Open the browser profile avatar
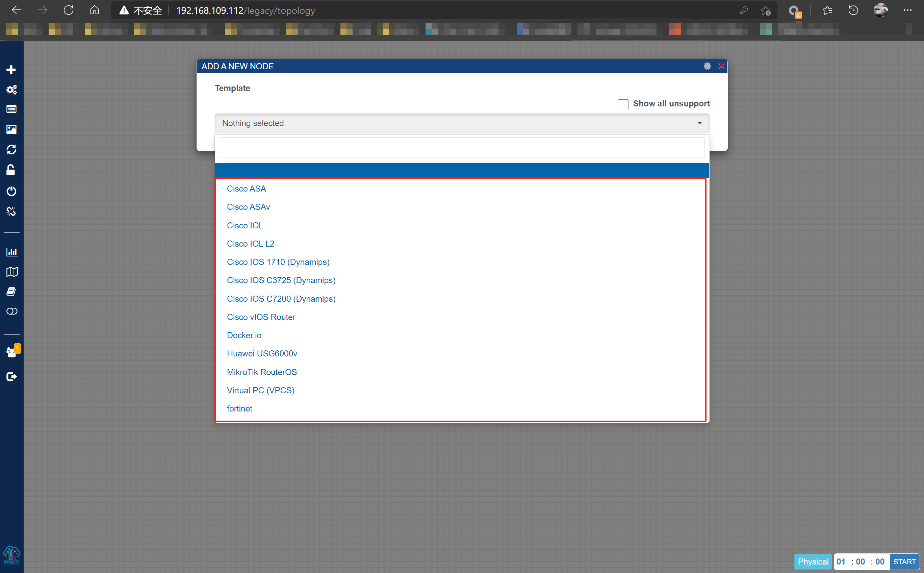Image resolution: width=924 pixels, height=573 pixels. pyautogui.click(x=880, y=10)
